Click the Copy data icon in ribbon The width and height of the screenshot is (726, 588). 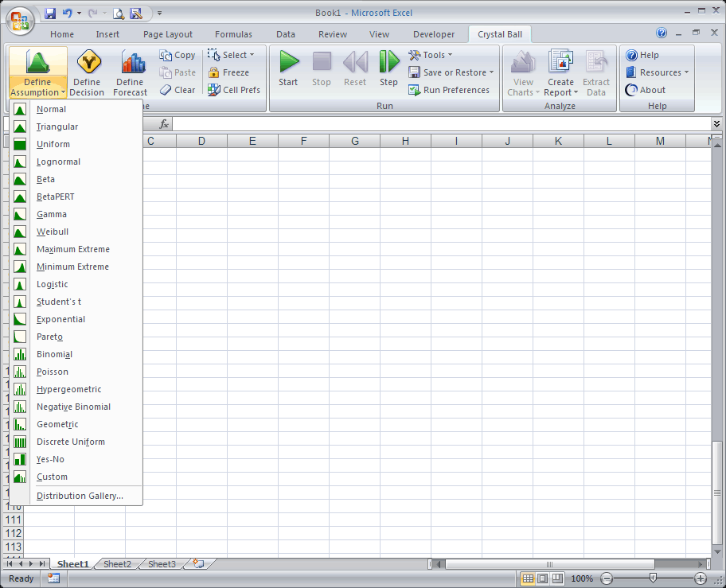coord(166,55)
